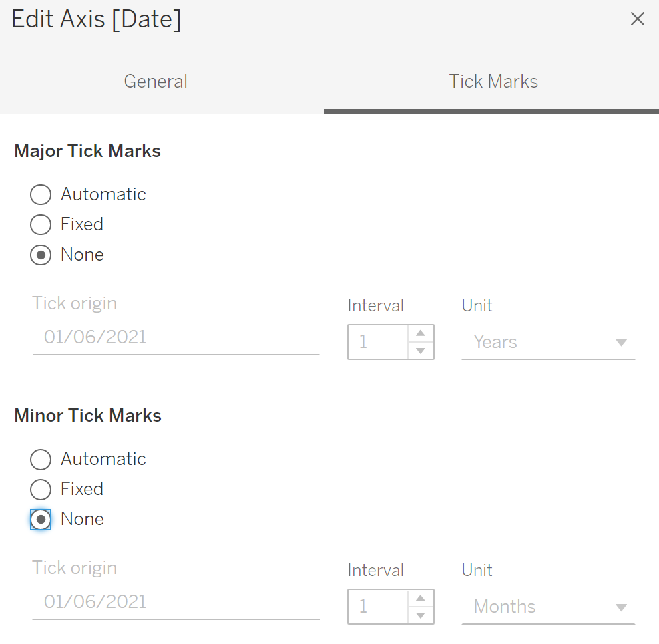Viewport: 659px width, 644px height.
Task: Choose Fixed for Minor Tick Marks
Action: pyautogui.click(x=41, y=490)
